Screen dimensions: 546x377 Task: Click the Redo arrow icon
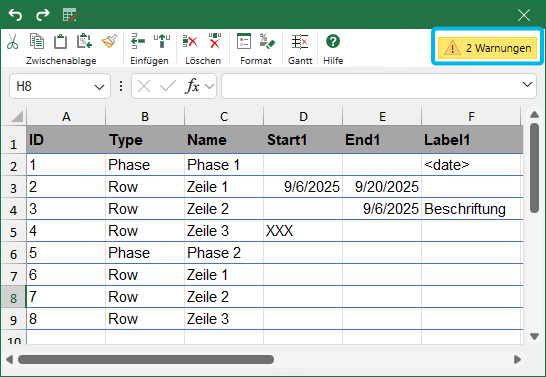click(43, 15)
